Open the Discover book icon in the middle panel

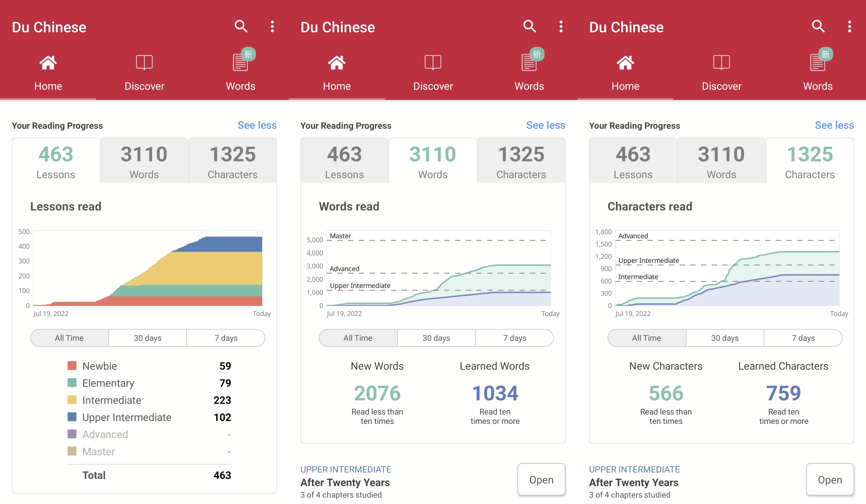pyautogui.click(x=433, y=63)
